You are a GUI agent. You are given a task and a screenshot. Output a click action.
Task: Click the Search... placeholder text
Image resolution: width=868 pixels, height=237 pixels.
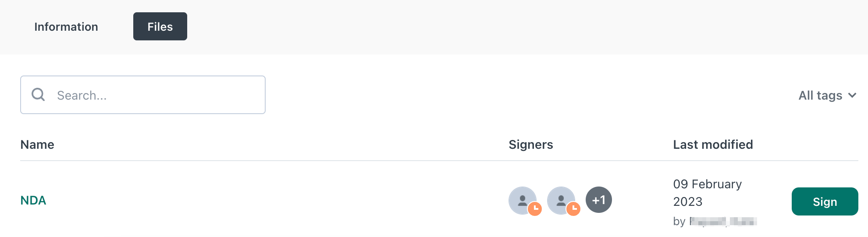(82, 95)
